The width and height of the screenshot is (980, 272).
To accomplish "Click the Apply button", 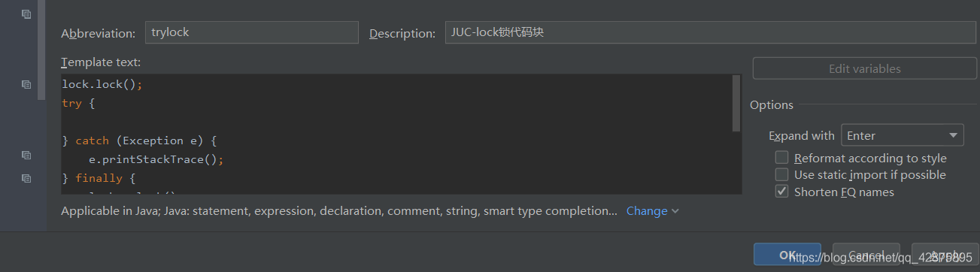I will (945, 255).
